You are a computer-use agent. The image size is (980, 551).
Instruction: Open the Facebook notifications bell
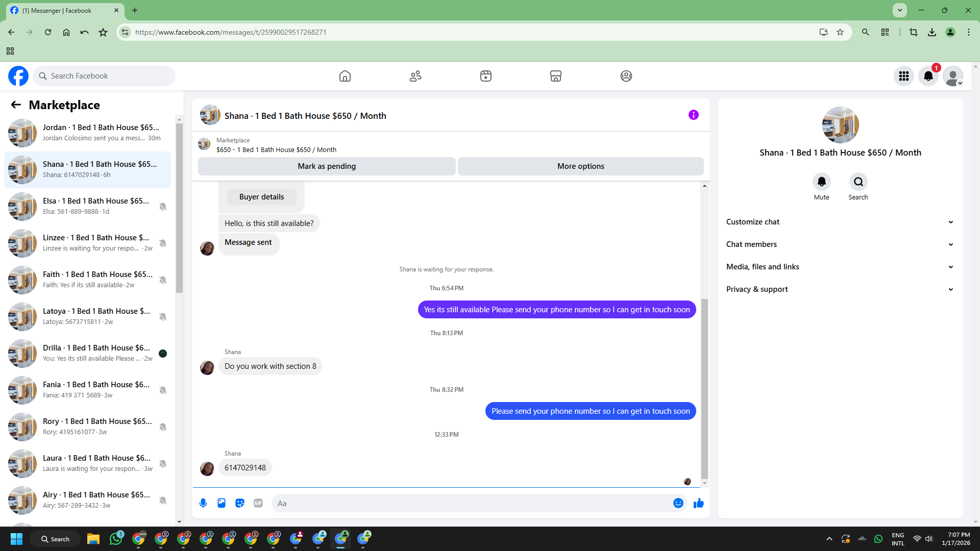tap(928, 76)
